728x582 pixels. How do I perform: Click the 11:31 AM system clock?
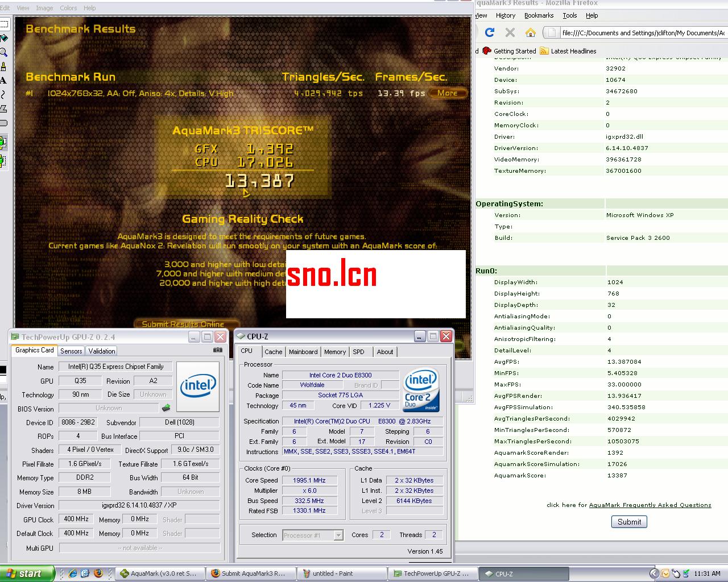708,573
